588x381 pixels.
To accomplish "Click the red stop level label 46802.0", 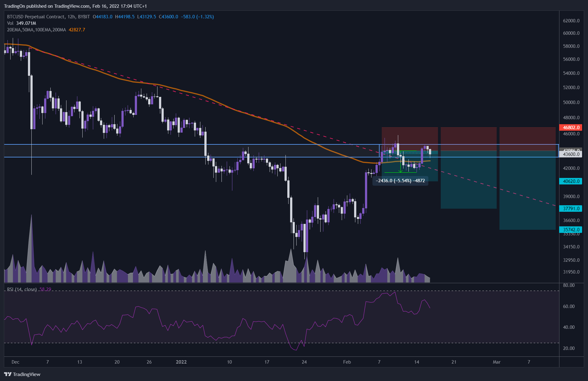I will coord(571,128).
